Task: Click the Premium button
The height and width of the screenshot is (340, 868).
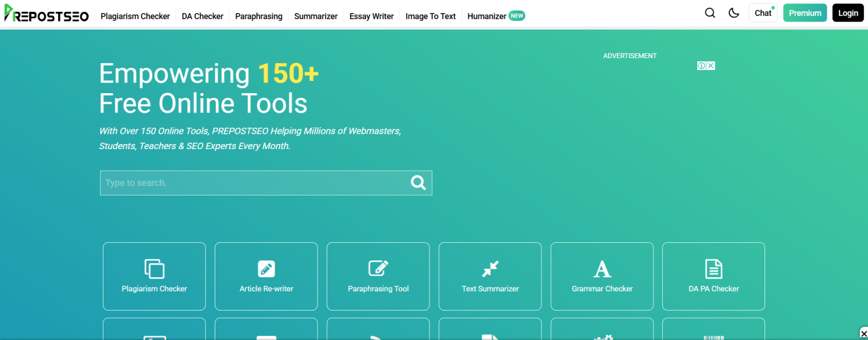Action: (x=805, y=12)
